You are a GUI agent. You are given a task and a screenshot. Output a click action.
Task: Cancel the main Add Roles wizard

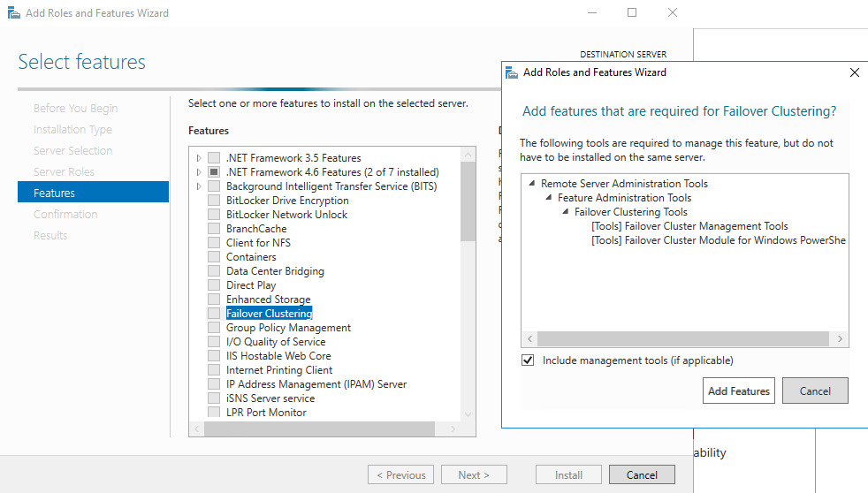[642, 474]
